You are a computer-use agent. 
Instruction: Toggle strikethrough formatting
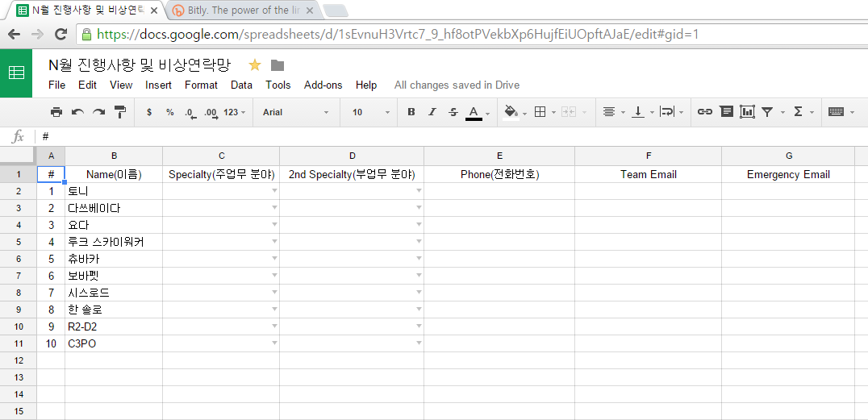(x=453, y=112)
